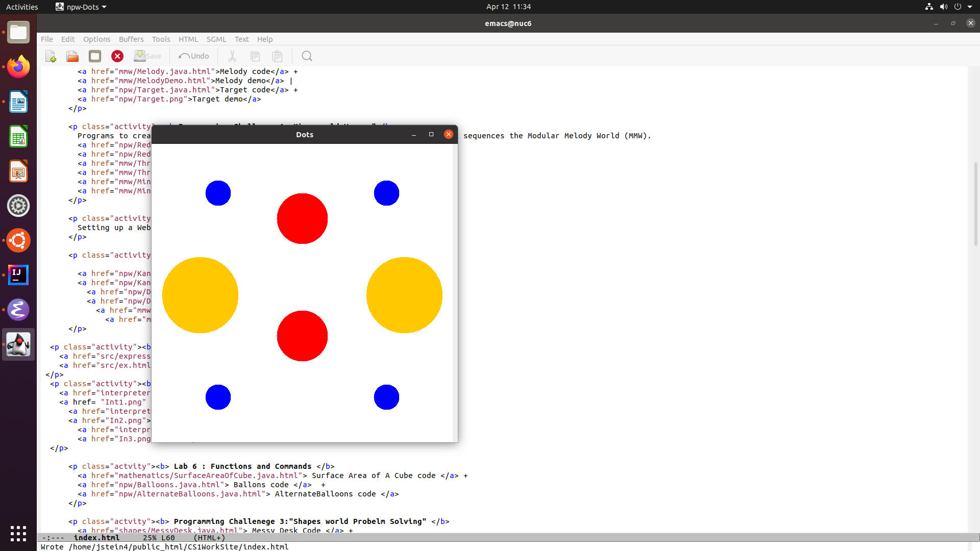Launch IntelliJ IDEA from the dock
Image resolution: width=980 pixels, height=551 pixels.
18,275
